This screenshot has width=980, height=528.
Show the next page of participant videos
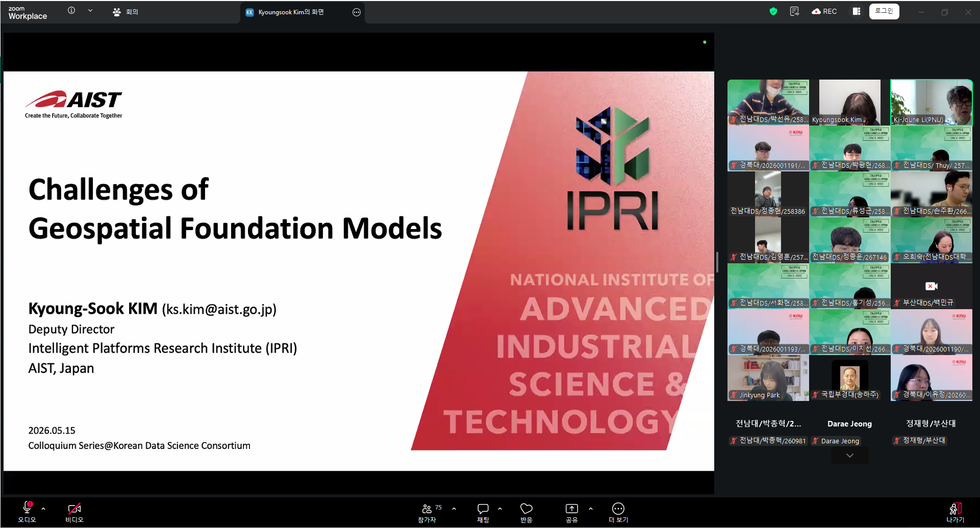point(850,456)
